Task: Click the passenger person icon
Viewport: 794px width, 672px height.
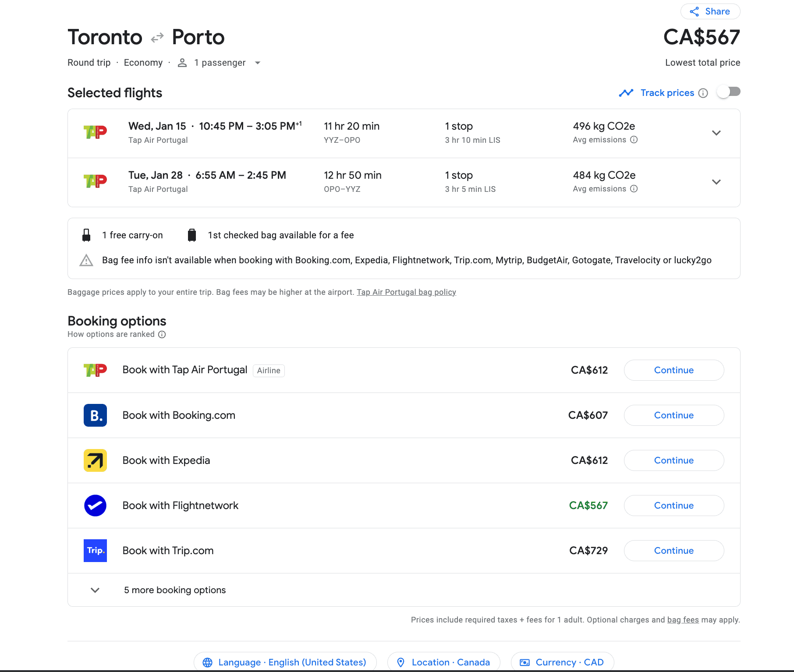Action: [182, 63]
